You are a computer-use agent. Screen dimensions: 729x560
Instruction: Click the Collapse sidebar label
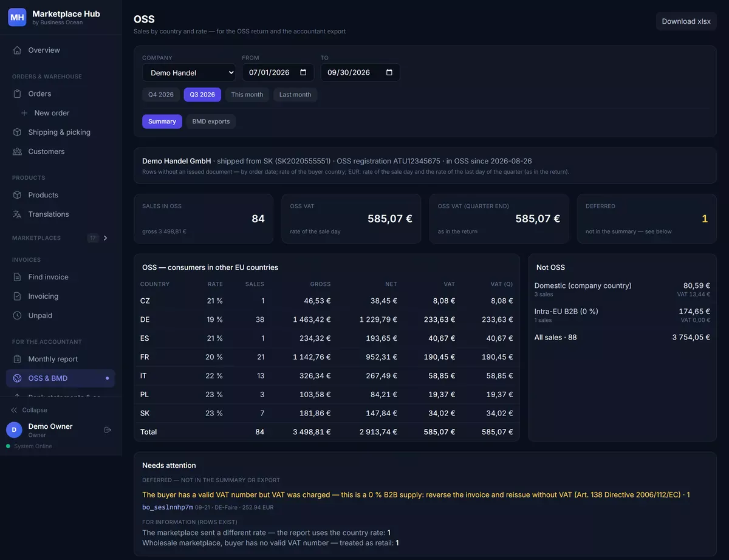click(35, 410)
